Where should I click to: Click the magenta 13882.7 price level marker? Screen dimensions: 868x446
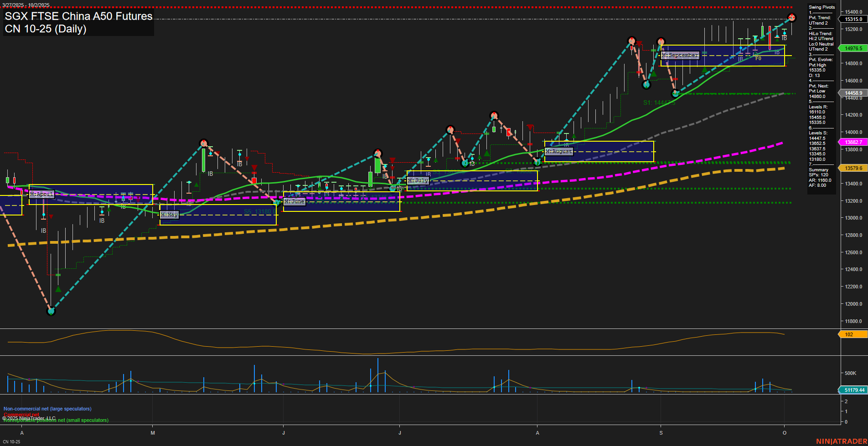[x=855, y=142]
